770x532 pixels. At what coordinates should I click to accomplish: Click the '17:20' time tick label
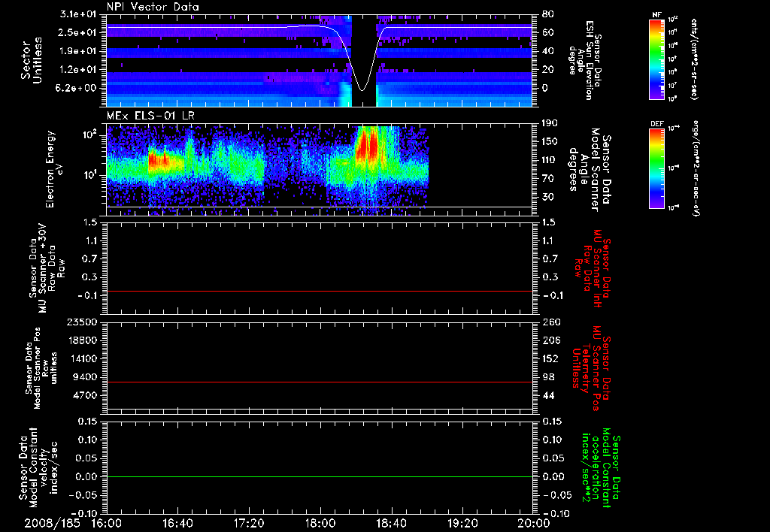point(248,523)
